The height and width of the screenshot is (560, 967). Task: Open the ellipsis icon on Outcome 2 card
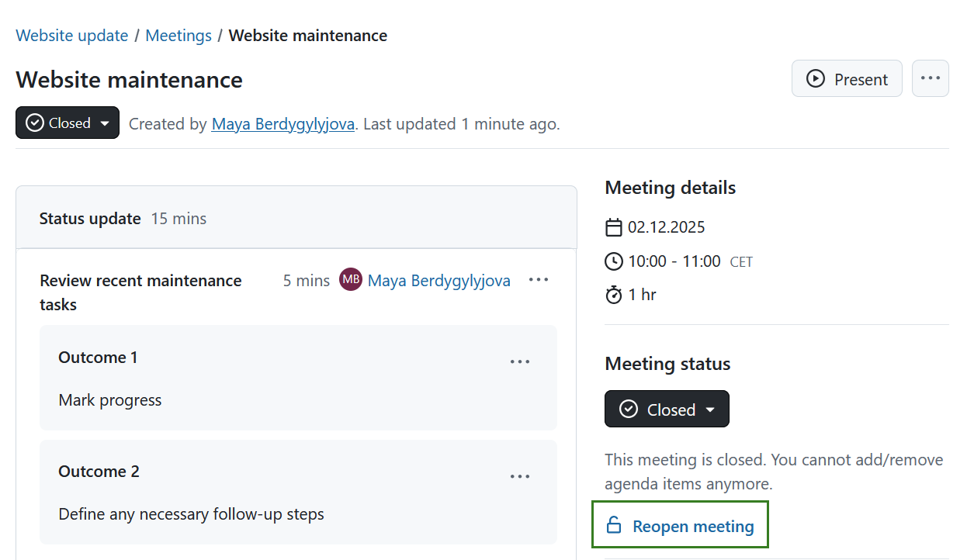pos(520,476)
